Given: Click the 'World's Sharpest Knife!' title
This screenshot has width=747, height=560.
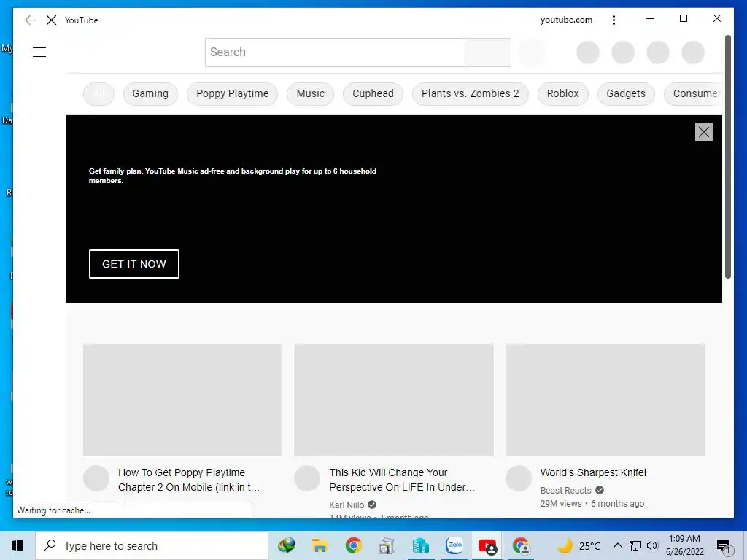Looking at the screenshot, I should pyautogui.click(x=593, y=472).
